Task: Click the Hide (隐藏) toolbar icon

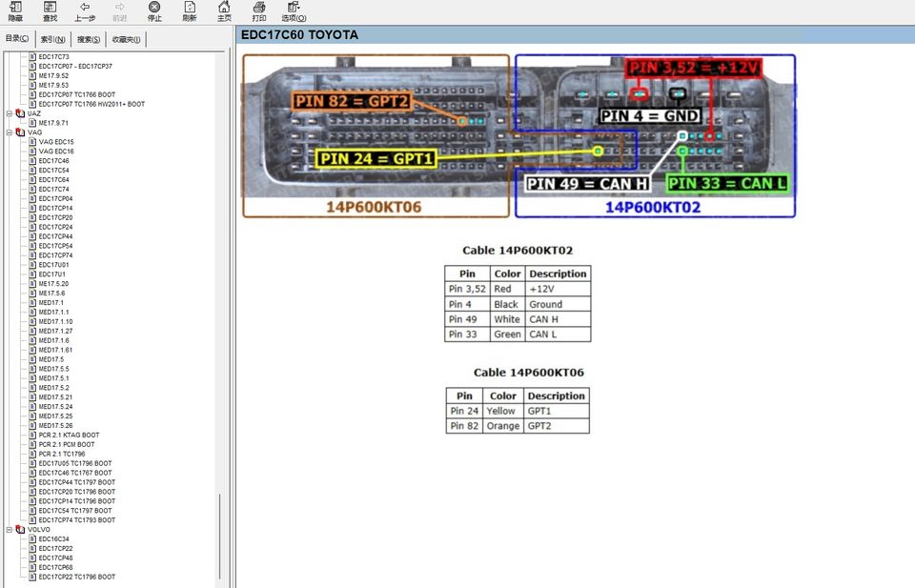Action: [15, 11]
